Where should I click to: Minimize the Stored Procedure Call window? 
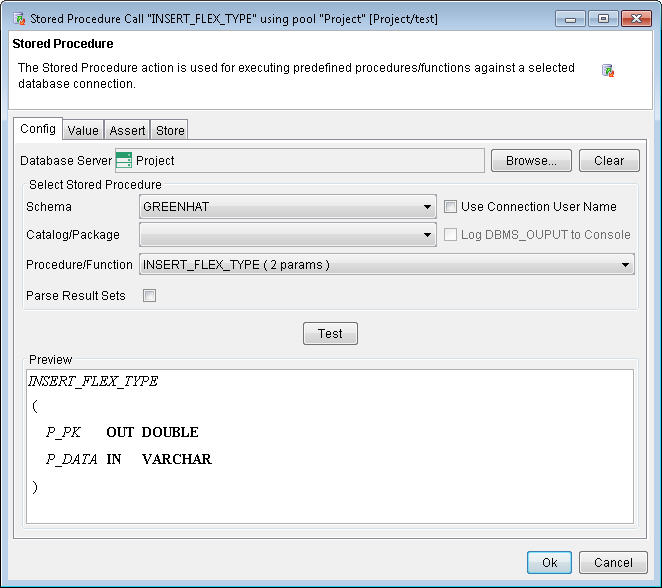pyautogui.click(x=570, y=19)
